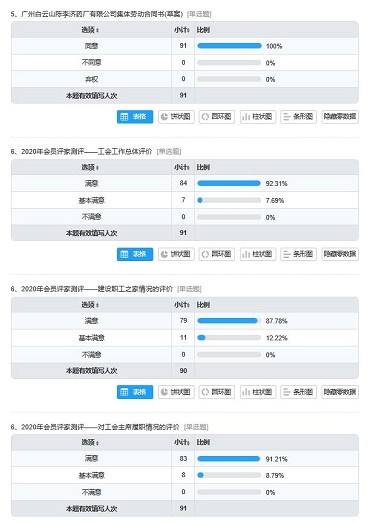372x522 pixels.
Task: Select donut chart (圆环图) for the 集体劳动合同书 question
Action: pos(217,117)
